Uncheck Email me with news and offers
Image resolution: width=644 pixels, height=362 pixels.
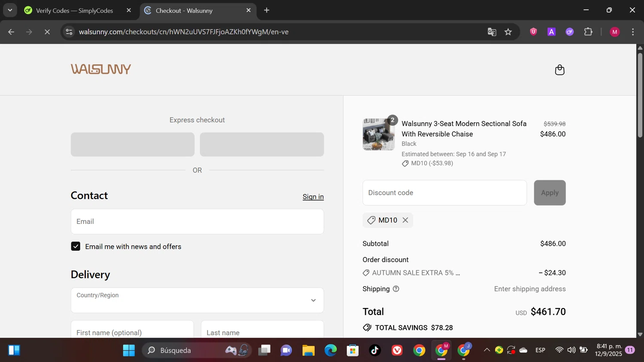tap(76, 247)
